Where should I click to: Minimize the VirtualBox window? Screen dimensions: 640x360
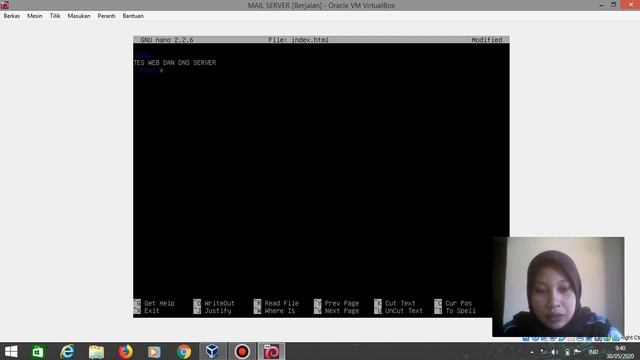click(x=601, y=5)
